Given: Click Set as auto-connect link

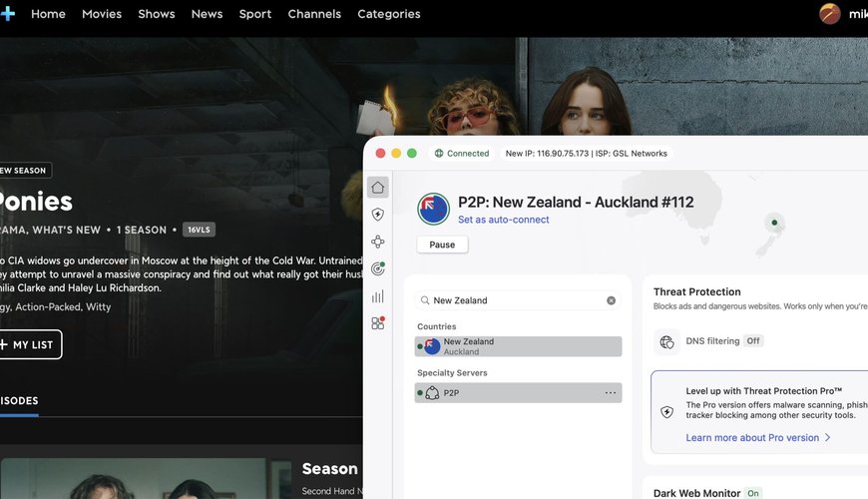Looking at the screenshot, I should 503,220.
